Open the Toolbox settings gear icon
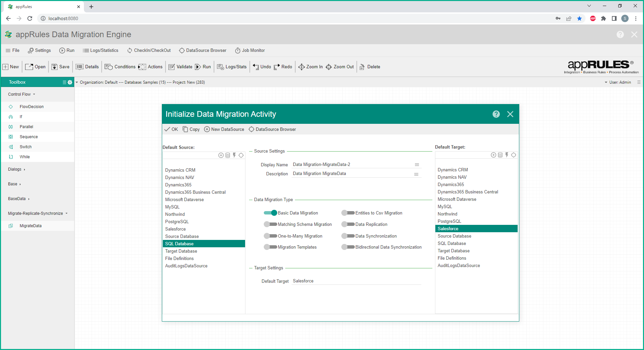 click(x=70, y=82)
